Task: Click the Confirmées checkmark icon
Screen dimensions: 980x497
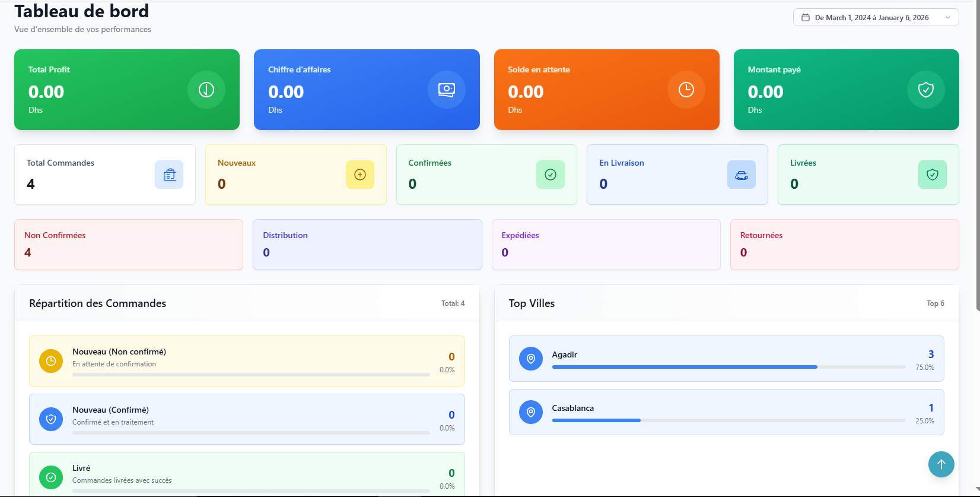Action: (x=551, y=175)
